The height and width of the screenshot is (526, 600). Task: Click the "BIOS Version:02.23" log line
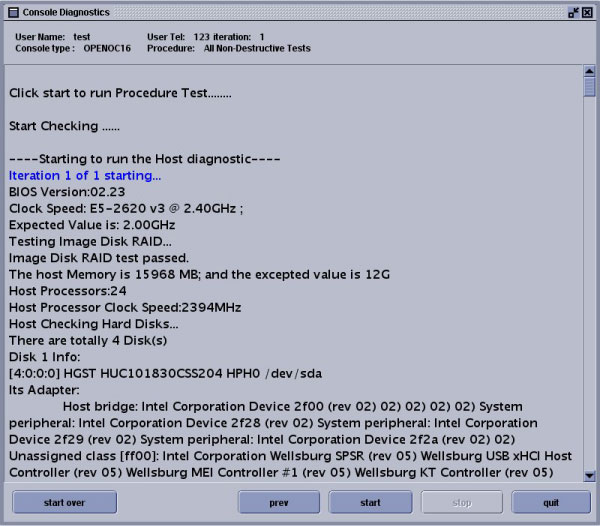pyautogui.click(x=67, y=191)
